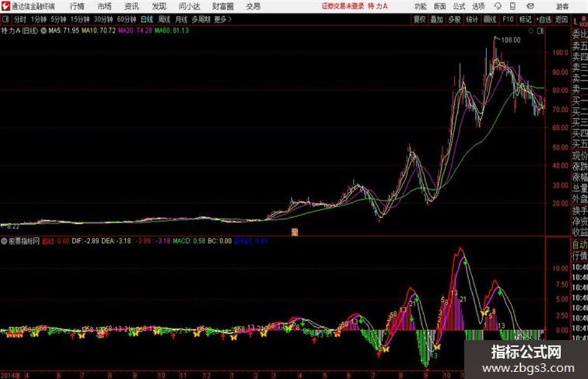Open the 资讯 menu
Image resolution: width=588 pixels, height=379 pixels.
(132, 6)
